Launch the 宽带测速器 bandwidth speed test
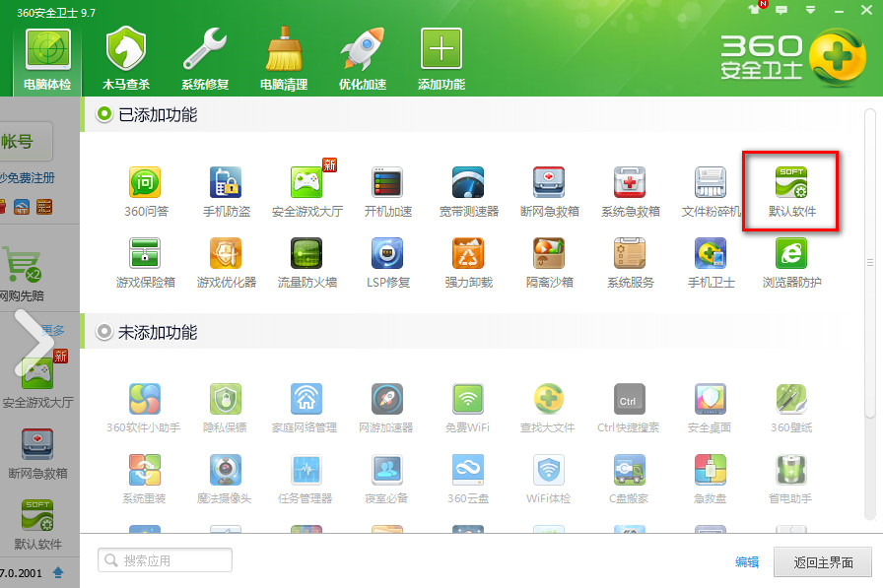The image size is (883, 588). 468,187
